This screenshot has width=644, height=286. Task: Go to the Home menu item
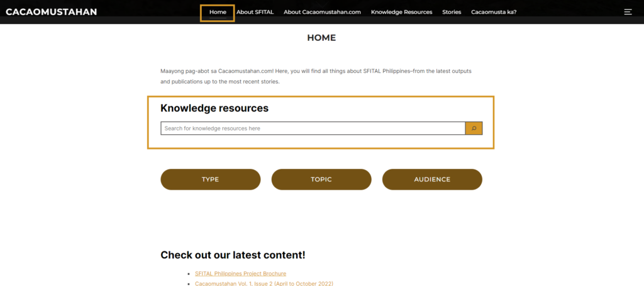point(218,12)
